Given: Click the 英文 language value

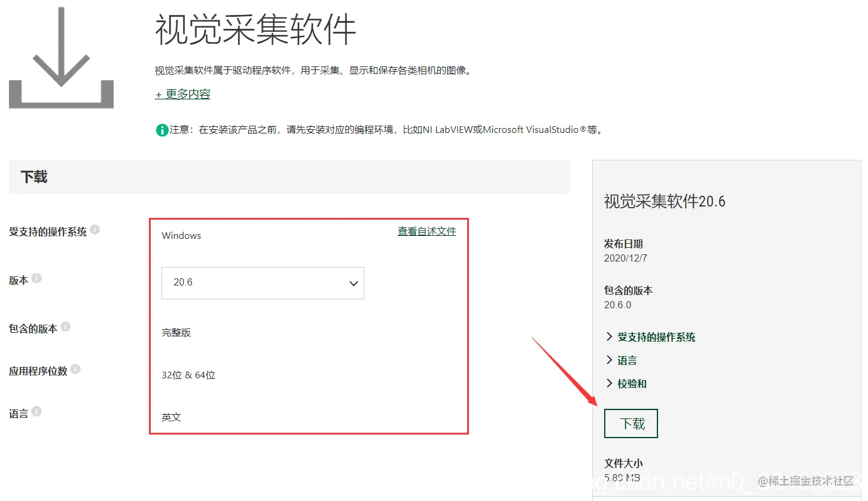Looking at the screenshot, I should coord(171,417).
